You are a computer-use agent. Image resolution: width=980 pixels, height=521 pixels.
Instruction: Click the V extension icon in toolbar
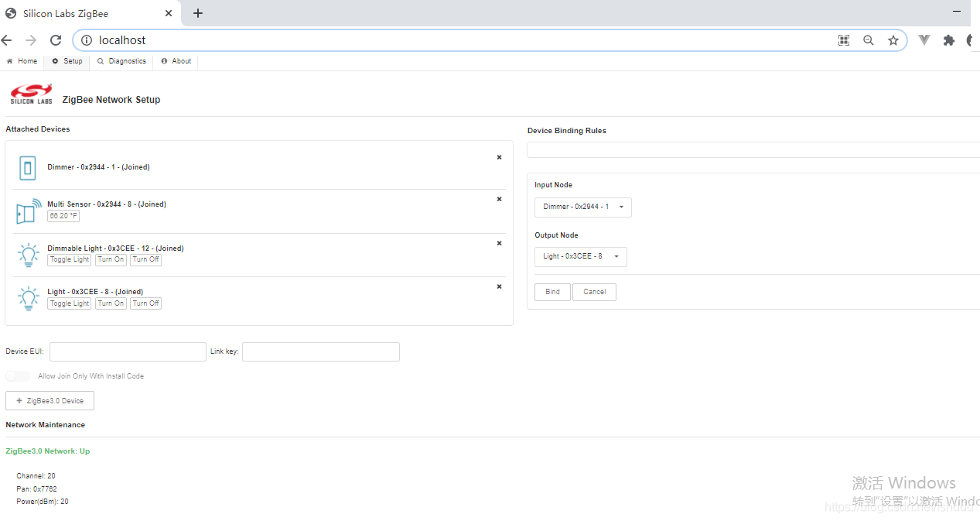coord(924,40)
